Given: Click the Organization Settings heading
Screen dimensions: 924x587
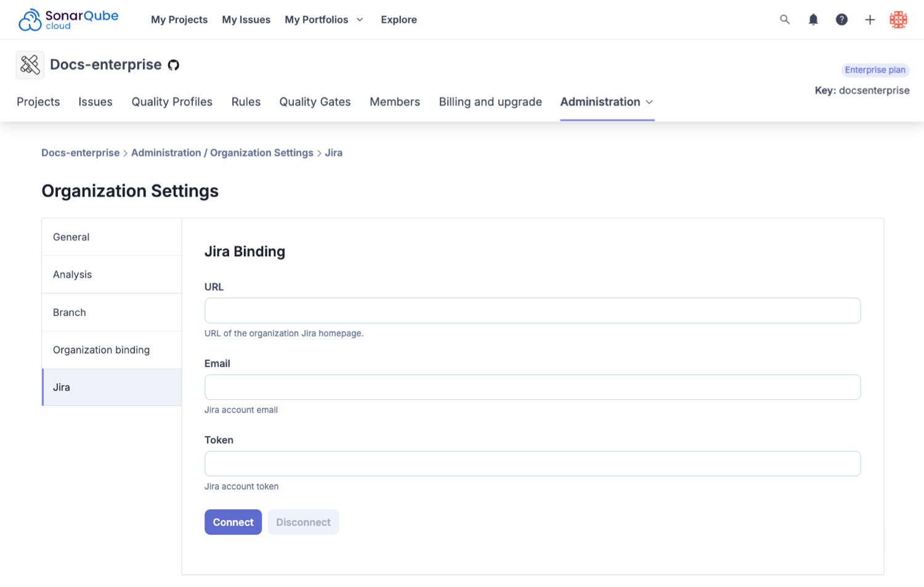Looking at the screenshot, I should (x=130, y=191).
